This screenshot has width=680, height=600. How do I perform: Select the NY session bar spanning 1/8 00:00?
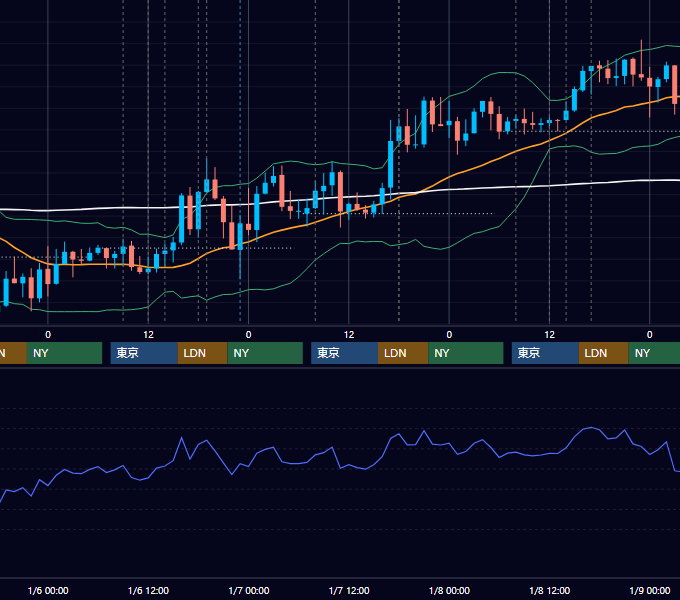[466, 353]
